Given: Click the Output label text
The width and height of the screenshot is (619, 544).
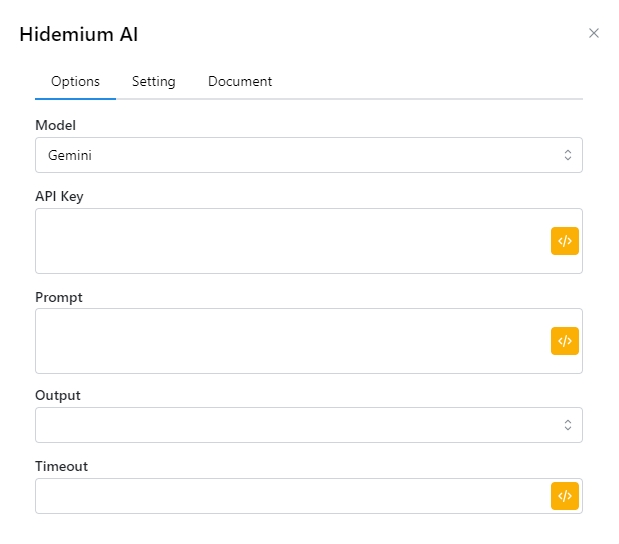Looking at the screenshot, I should tap(58, 396).
